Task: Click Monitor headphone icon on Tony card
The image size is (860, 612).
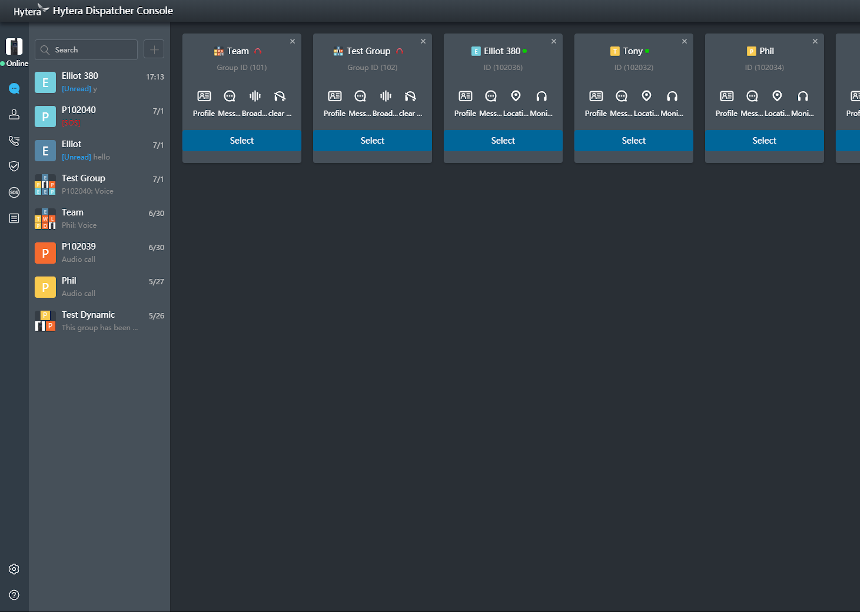Action: [x=672, y=96]
